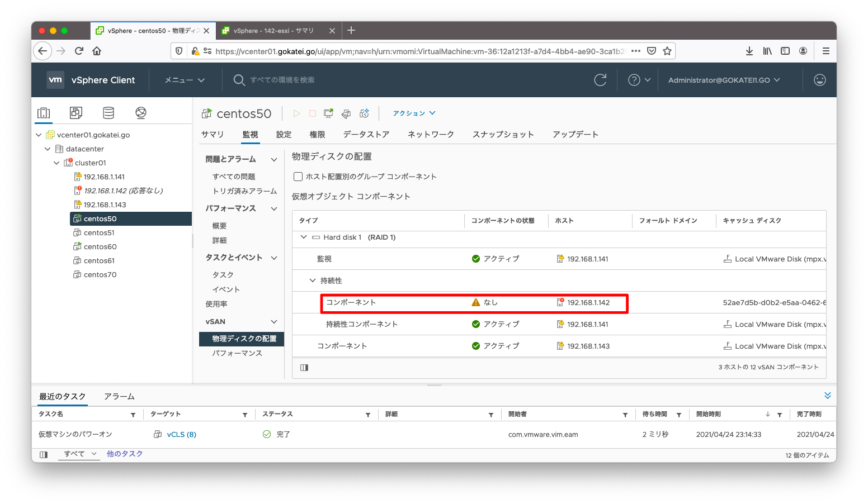Switch to the スナップショット tab

click(502, 134)
